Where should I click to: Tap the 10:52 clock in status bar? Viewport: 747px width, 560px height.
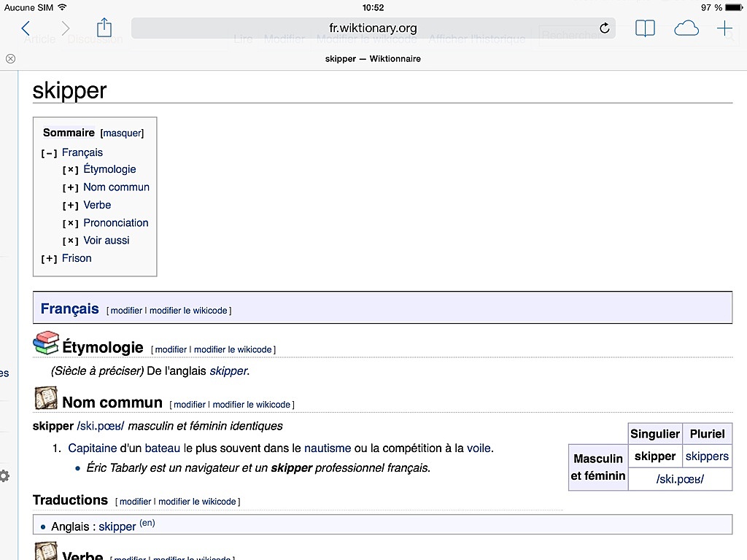click(373, 7)
